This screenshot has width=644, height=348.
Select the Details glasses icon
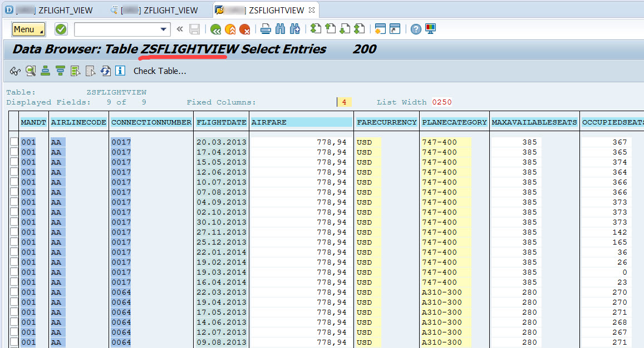click(15, 71)
